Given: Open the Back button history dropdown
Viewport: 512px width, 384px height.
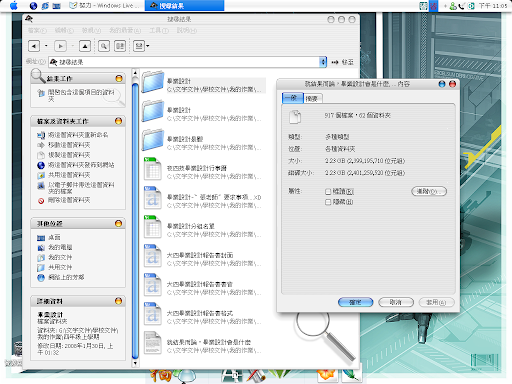Looking at the screenshot, I should [x=46, y=46].
